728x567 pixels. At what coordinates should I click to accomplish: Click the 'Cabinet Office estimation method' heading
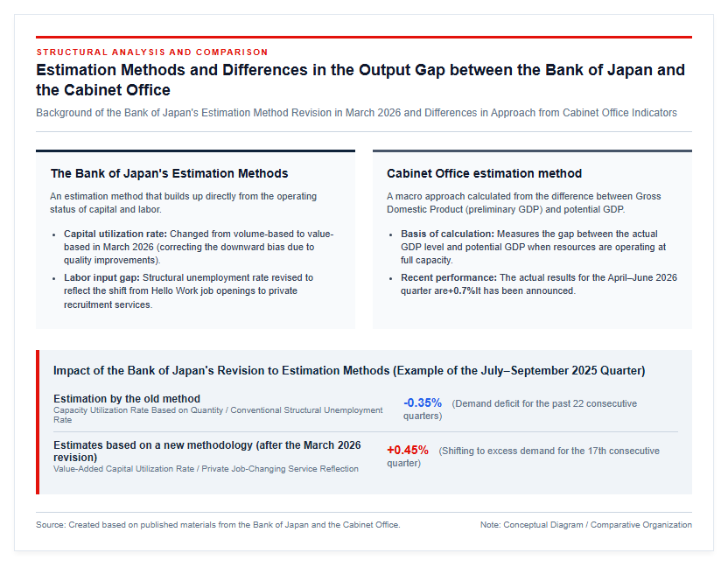tap(484, 173)
